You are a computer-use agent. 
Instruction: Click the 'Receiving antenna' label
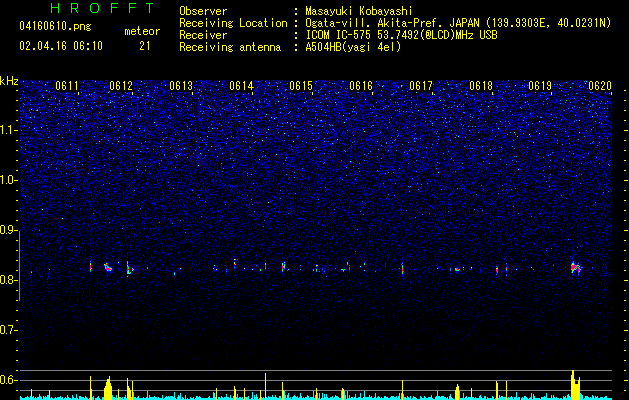click(x=230, y=47)
